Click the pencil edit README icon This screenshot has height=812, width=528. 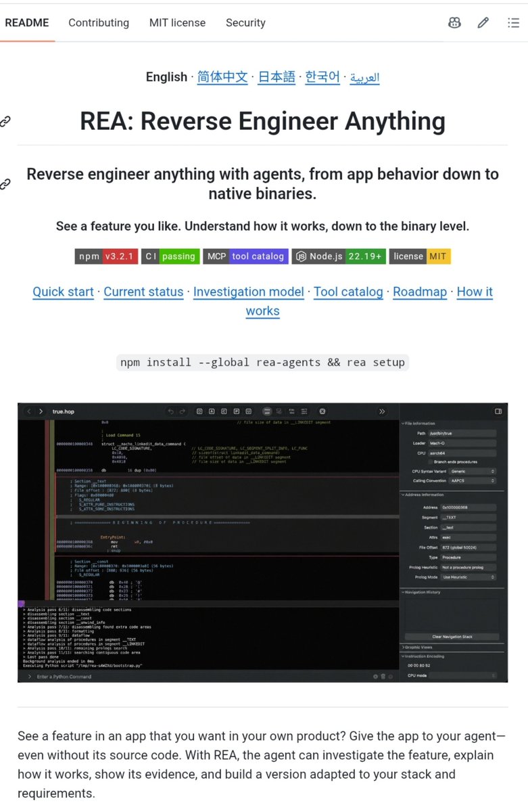[x=483, y=22]
